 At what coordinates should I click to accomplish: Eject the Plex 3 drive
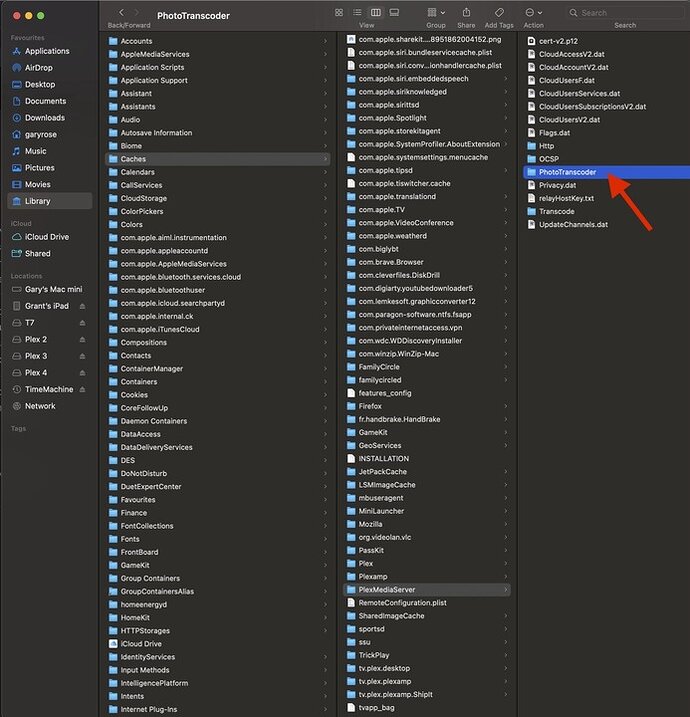point(82,356)
